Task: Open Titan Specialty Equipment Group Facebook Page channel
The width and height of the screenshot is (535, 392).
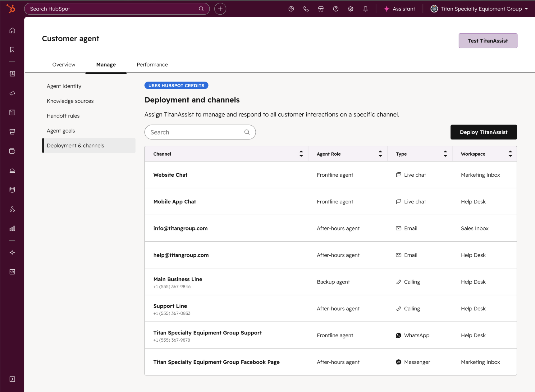Action: 217,362
